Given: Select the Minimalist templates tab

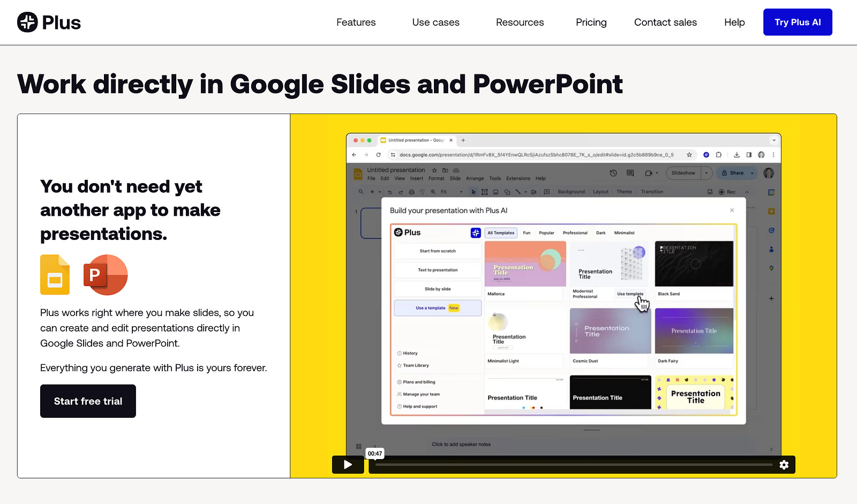Looking at the screenshot, I should [624, 233].
